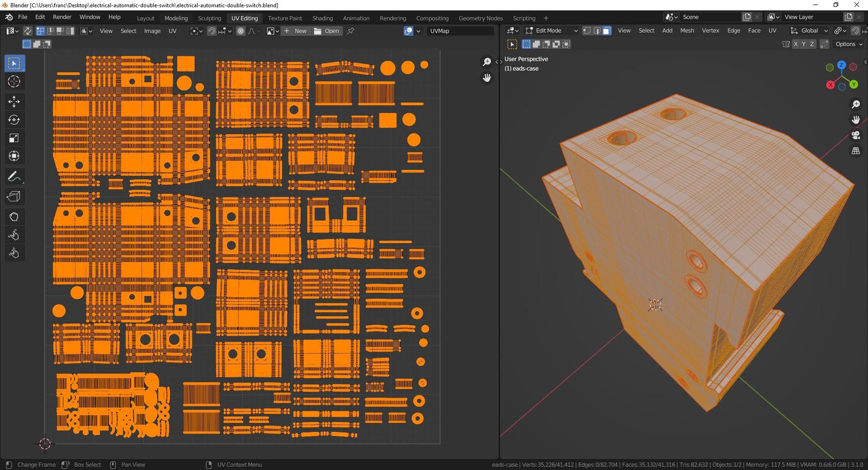Click the blue Z axis on the navigation gizmo
Viewport: 868px width, 470px height.
[841, 65]
